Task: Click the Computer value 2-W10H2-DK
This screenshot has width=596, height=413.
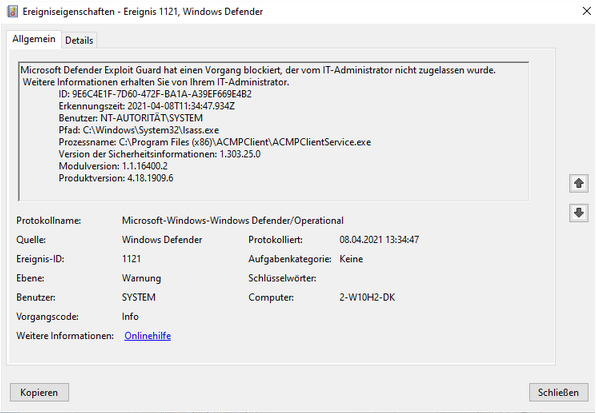Action: (x=367, y=297)
